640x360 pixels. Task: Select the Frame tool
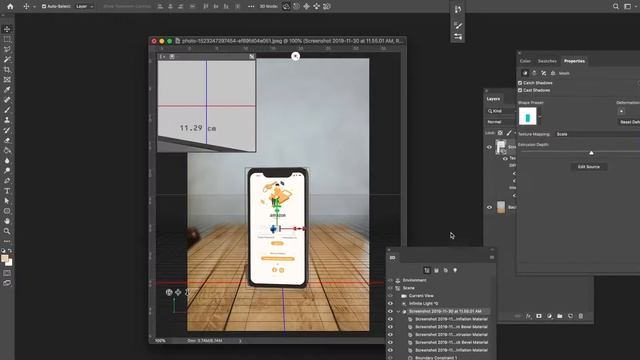7,80
